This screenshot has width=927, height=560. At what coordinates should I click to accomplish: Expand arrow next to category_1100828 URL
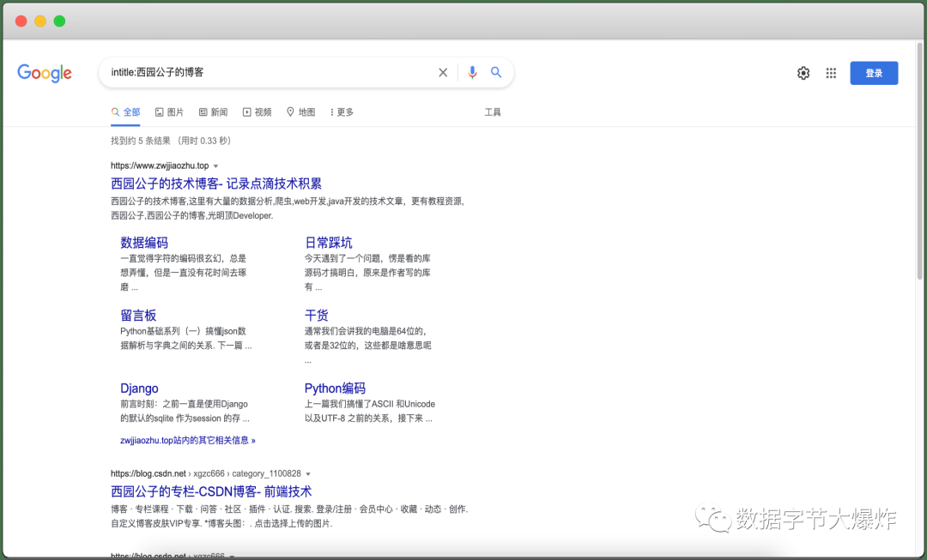point(308,473)
